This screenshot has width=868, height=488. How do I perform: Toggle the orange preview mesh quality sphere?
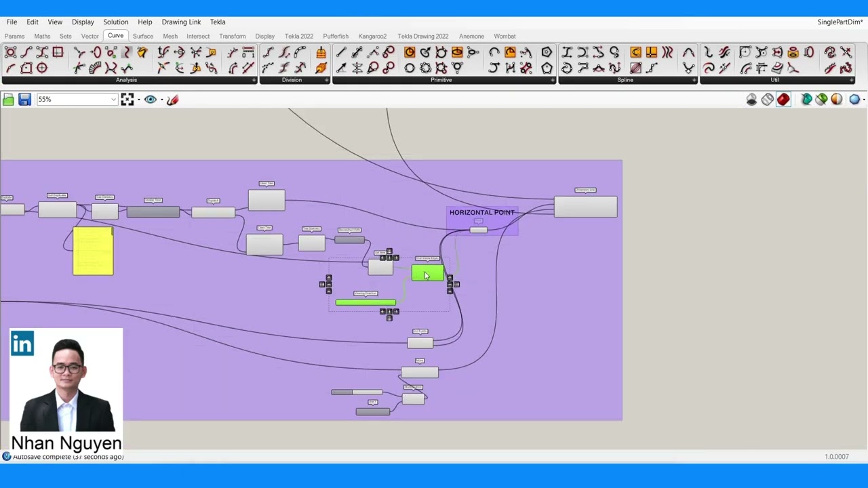pyautogui.click(x=837, y=100)
